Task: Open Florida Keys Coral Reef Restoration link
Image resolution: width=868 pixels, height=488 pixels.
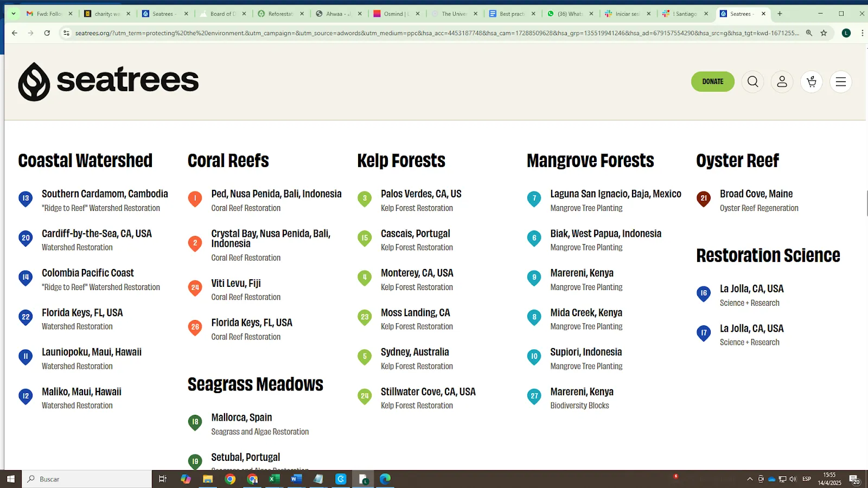Action: pyautogui.click(x=252, y=323)
